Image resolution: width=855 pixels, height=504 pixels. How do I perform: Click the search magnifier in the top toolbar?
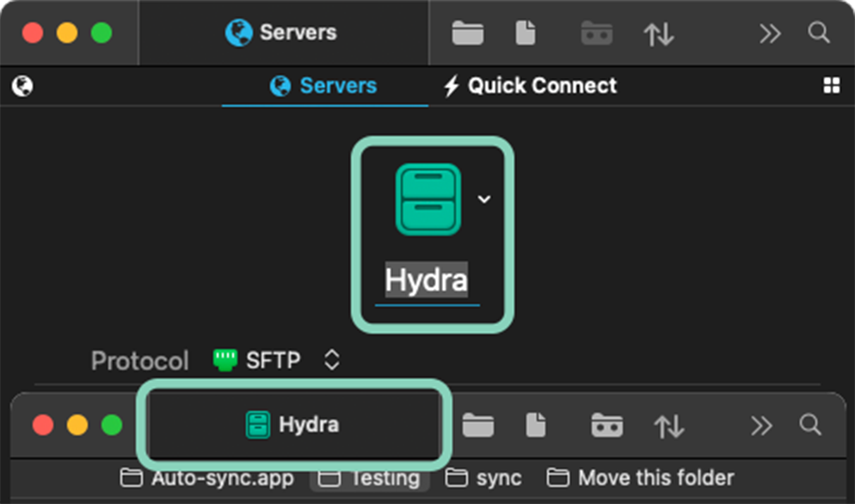click(x=819, y=33)
